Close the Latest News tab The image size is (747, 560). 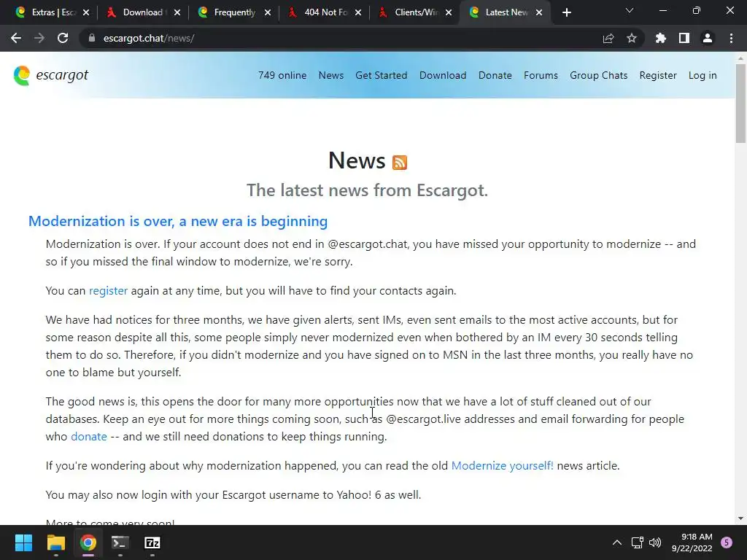tap(539, 12)
